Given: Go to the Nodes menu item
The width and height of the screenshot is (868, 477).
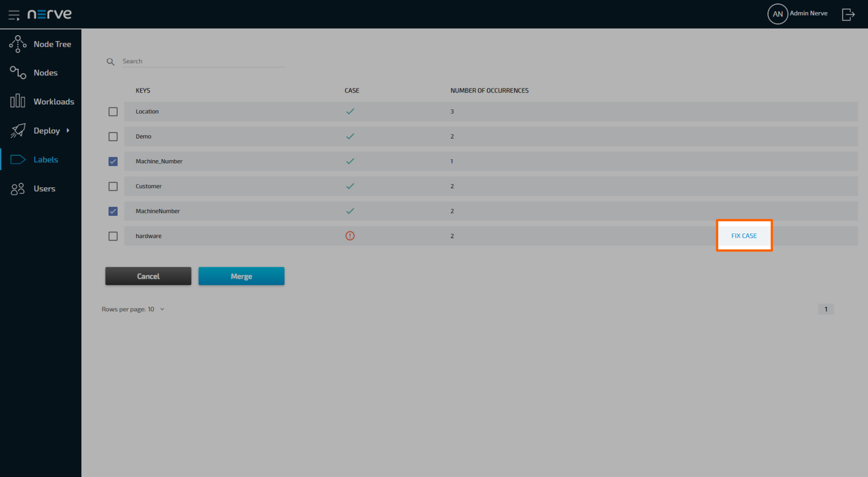Looking at the screenshot, I should pos(45,73).
